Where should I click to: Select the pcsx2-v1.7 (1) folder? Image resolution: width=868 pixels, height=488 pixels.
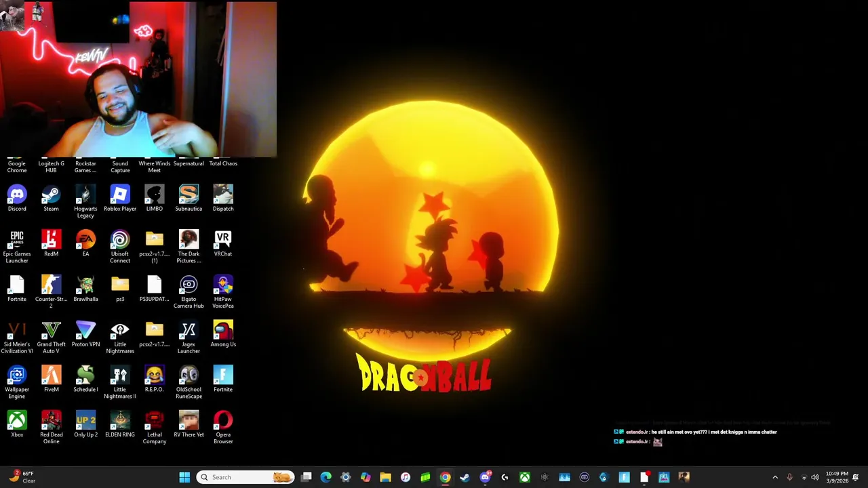pyautogui.click(x=155, y=247)
